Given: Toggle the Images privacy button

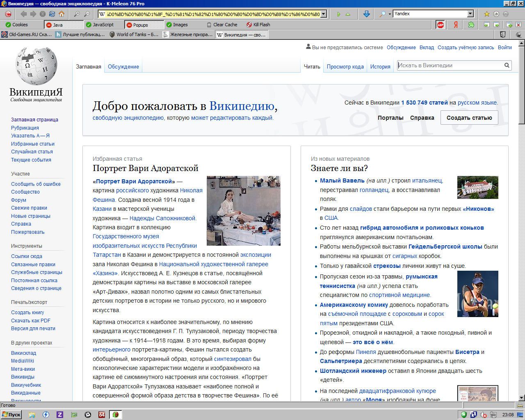Looking at the screenshot, I should 177,25.
